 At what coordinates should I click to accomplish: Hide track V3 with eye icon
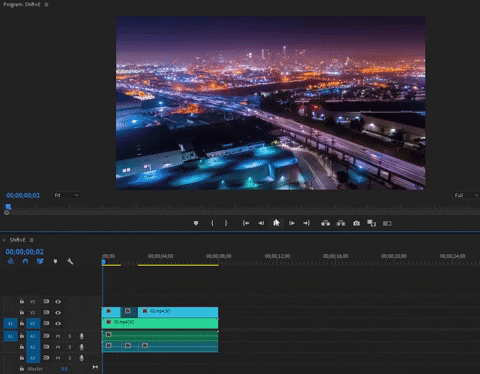coord(58,302)
